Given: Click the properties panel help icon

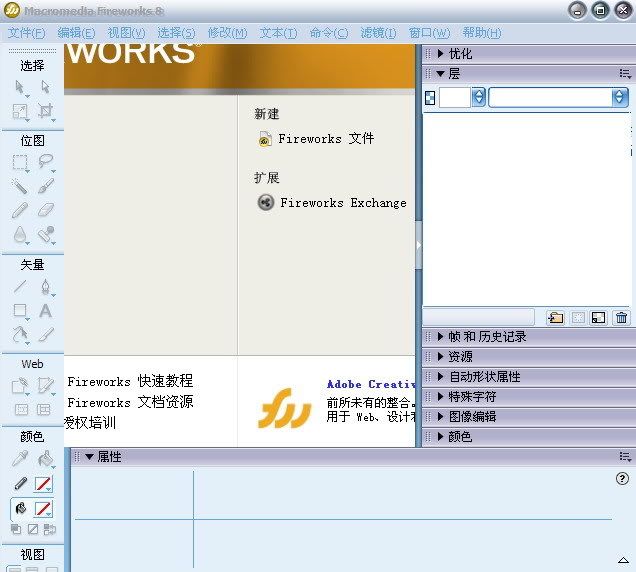Looking at the screenshot, I should click(622, 479).
